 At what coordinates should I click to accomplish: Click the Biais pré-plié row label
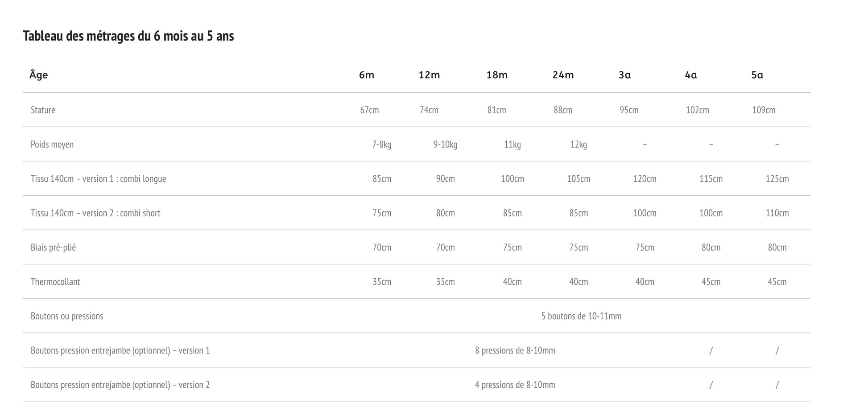(x=53, y=247)
